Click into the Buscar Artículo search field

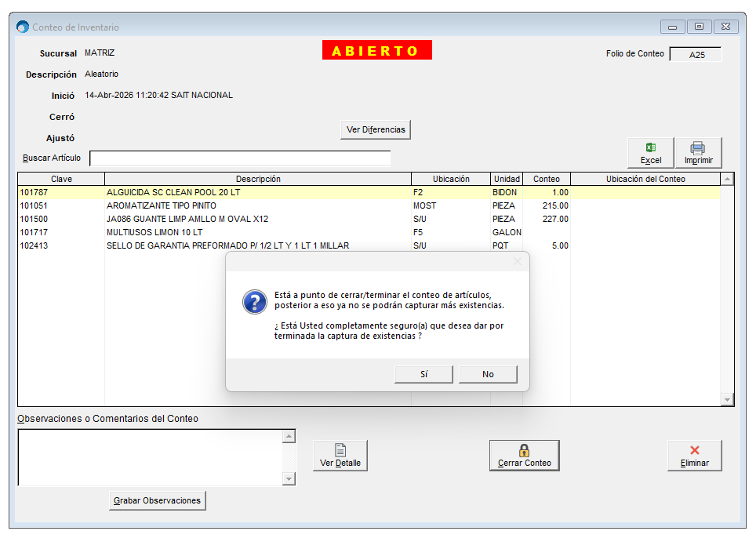click(x=239, y=158)
